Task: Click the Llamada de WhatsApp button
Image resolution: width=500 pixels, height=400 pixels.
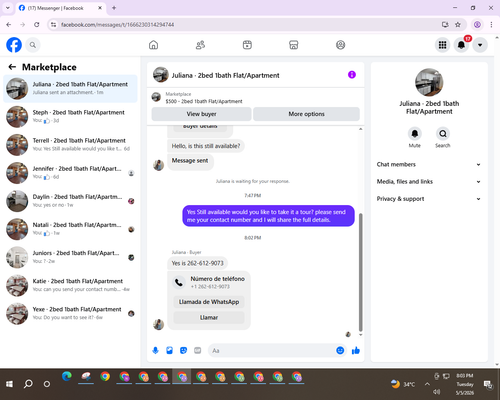Action: [209, 302]
